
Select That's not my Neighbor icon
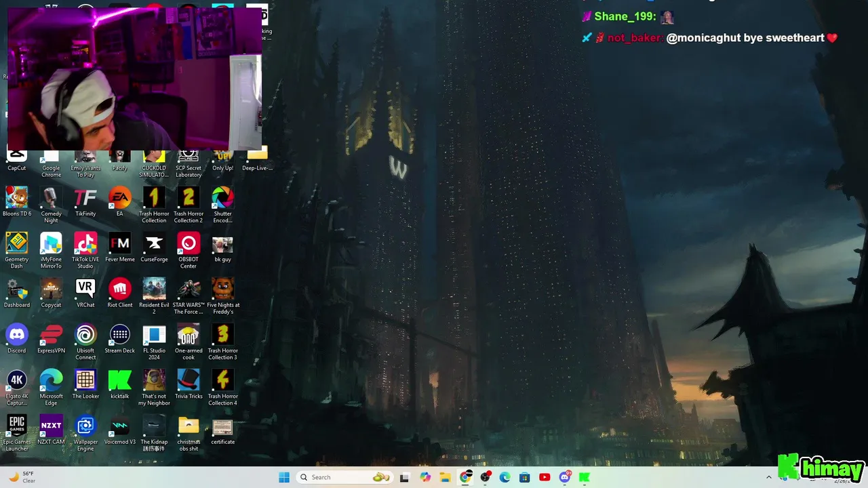click(x=154, y=388)
